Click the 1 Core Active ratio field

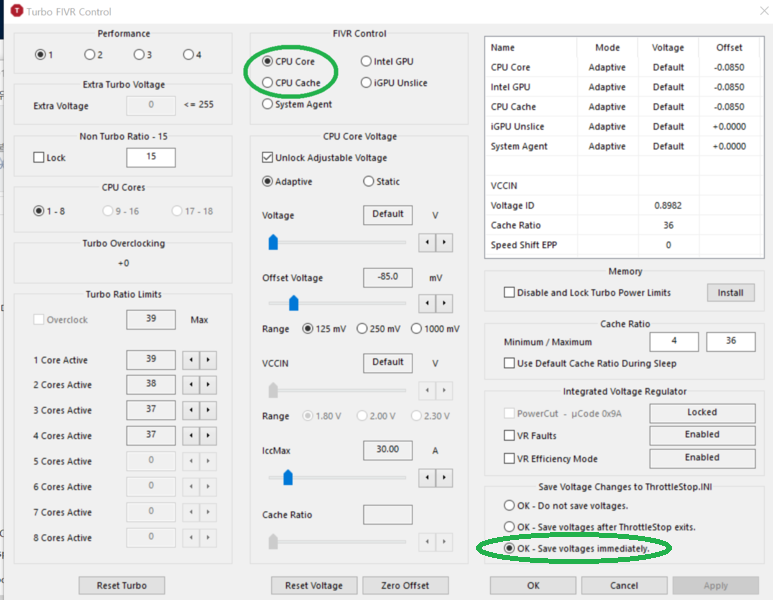click(x=151, y=360)
